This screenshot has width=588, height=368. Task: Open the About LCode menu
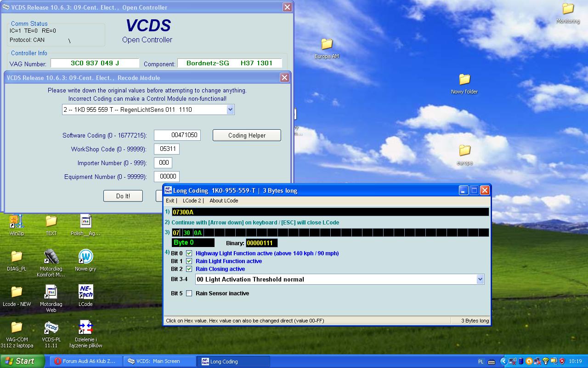tap(224, 201)
